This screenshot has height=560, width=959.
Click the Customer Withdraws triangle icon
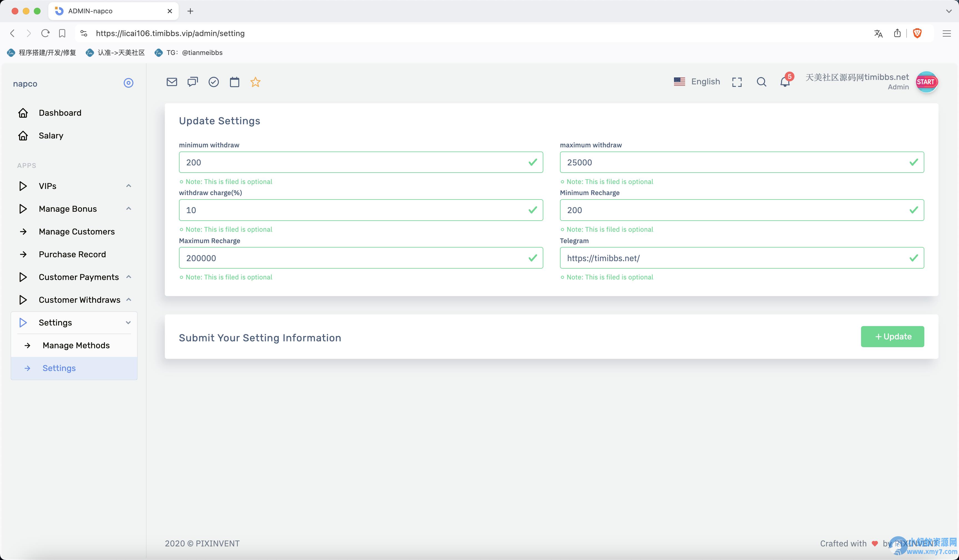[x=23, y=300]
